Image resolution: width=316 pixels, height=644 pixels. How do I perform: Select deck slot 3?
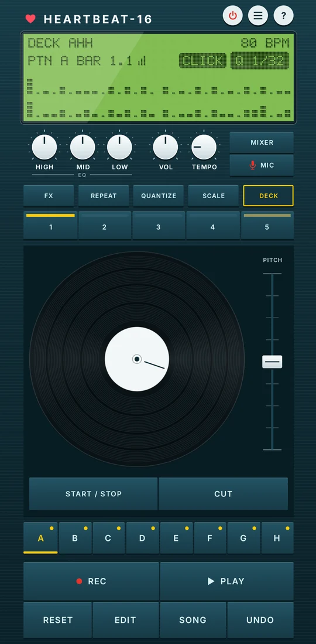point(159,226)
